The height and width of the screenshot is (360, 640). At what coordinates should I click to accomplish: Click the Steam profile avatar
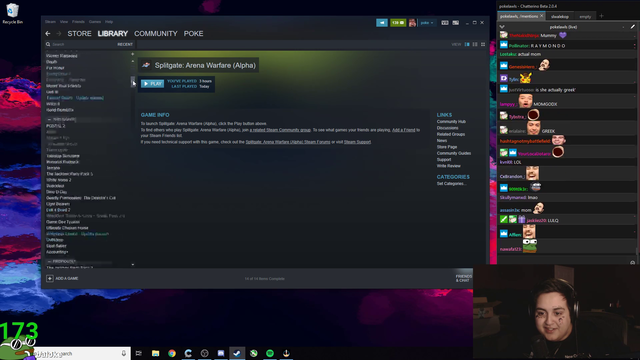[412, 23]
